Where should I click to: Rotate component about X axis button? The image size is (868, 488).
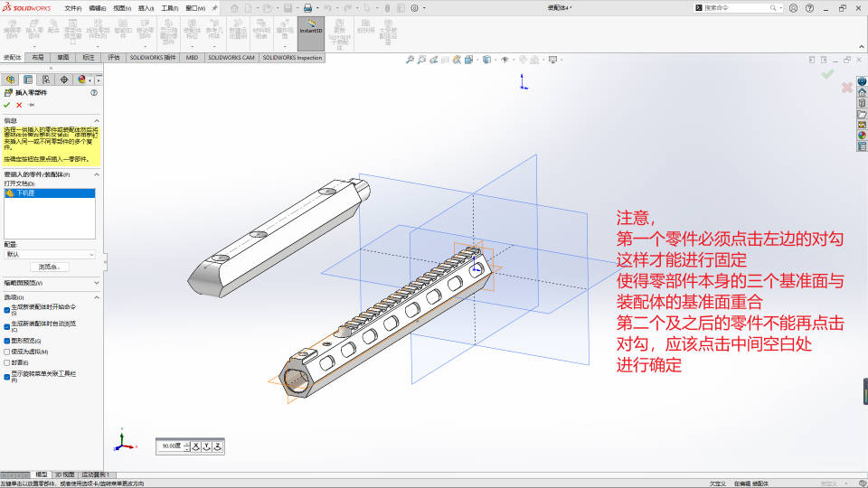pos(196,446)
